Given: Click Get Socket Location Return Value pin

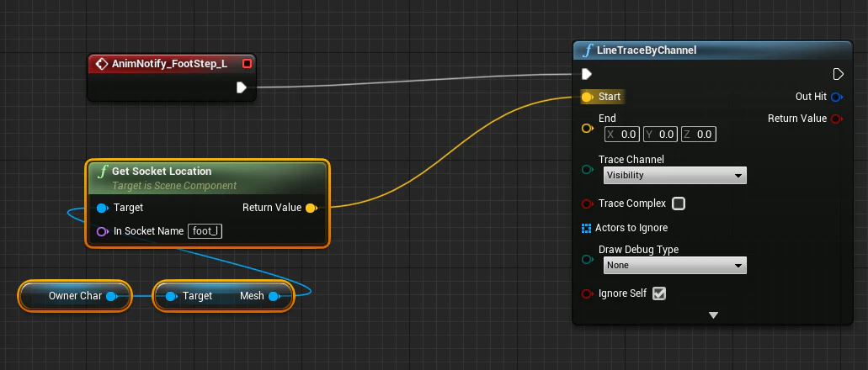Looking at the screenshot, I should [312, 208].
